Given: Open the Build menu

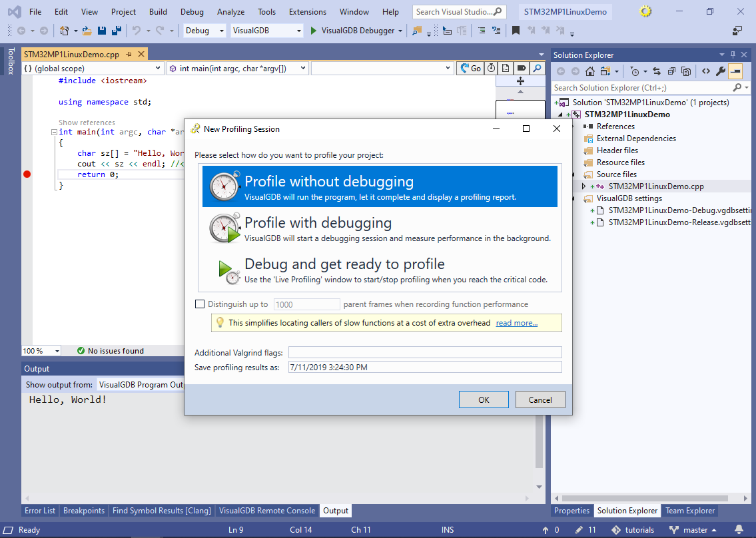Looking at the screenshot, I should (158, 11).
